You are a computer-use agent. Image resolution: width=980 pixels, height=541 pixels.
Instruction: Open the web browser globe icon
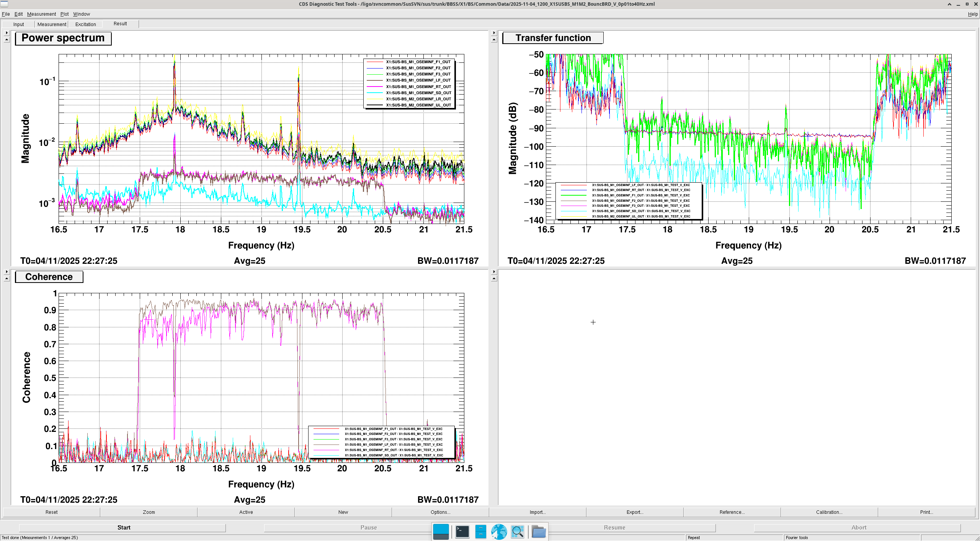click(x=499, y=531)
